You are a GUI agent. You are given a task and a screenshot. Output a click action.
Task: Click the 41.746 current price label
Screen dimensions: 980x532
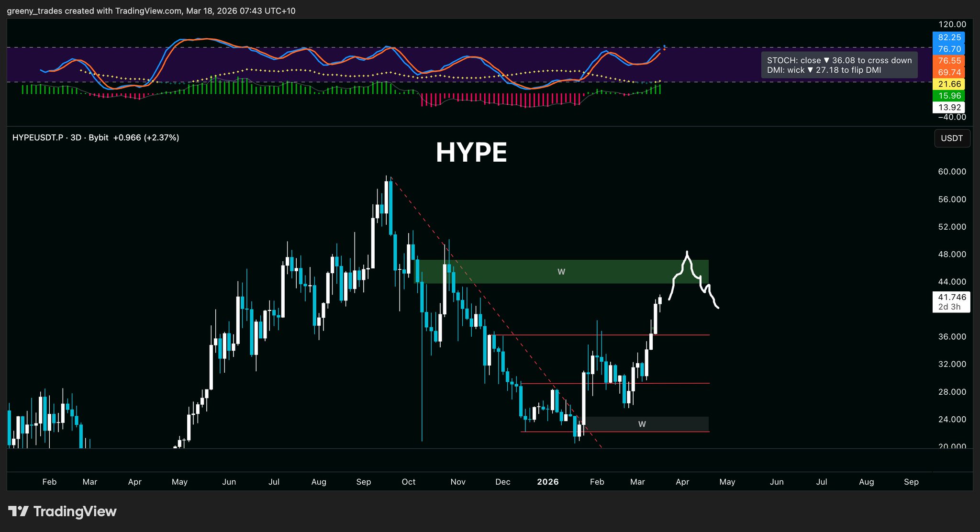(x=951, y=297)
